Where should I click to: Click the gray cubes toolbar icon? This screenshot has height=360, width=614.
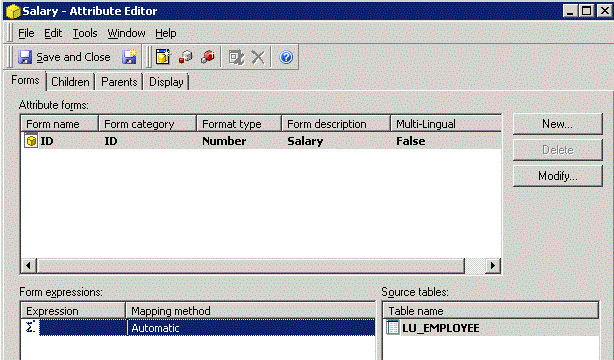[186, 57]
